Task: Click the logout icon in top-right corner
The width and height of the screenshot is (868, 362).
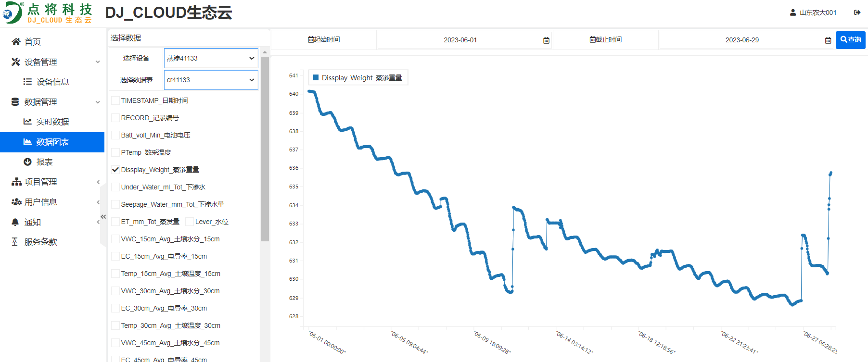Action: (857, 12)
